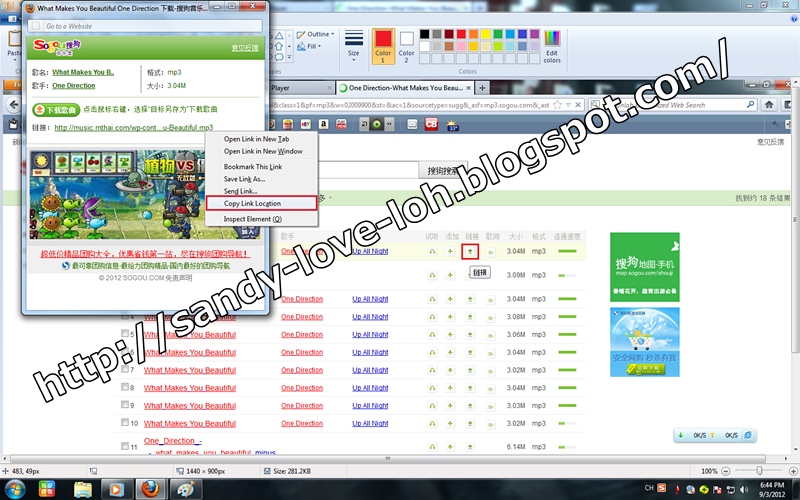This screenshot has height=500, width=800.
Task: Click the weather sun toolbar icon
Action: [x=453, y=124]
